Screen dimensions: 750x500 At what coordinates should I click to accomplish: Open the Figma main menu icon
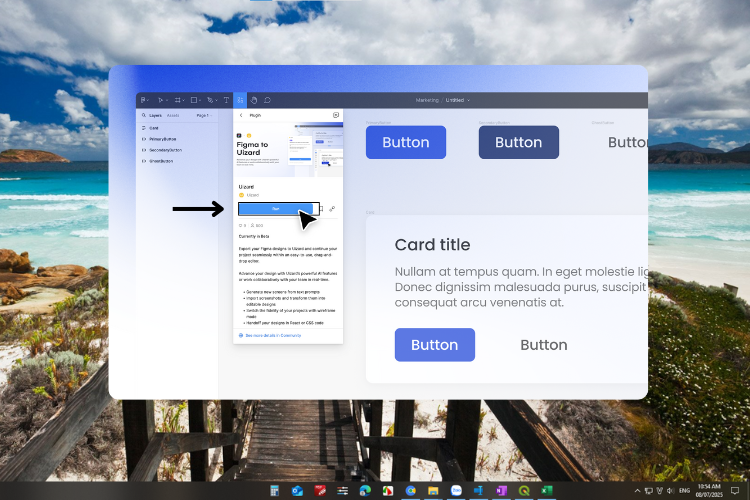pyautogui.click(x=143, y=100)
